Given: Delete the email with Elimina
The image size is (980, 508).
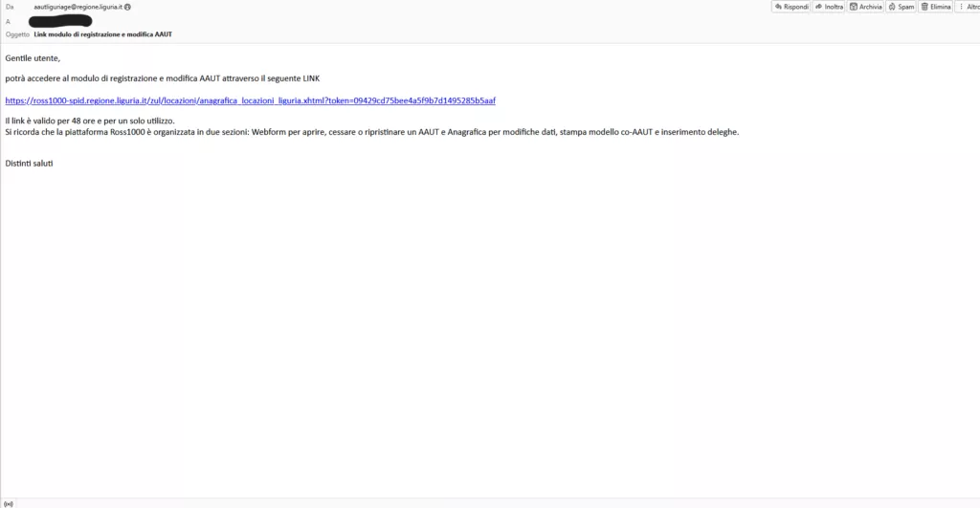Looking at the screenshot, I should 936,7.
